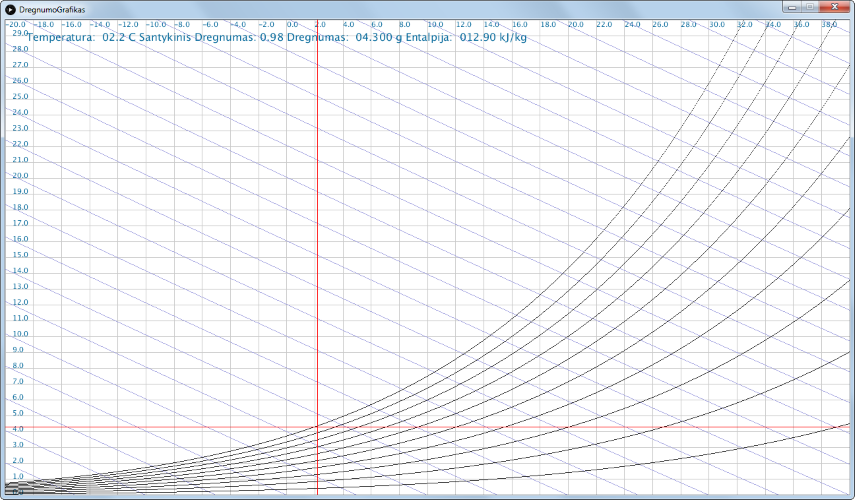Click the left humidity axis label 9.0
The width and height of the screenshot is (855, 500).
point(18,350)
